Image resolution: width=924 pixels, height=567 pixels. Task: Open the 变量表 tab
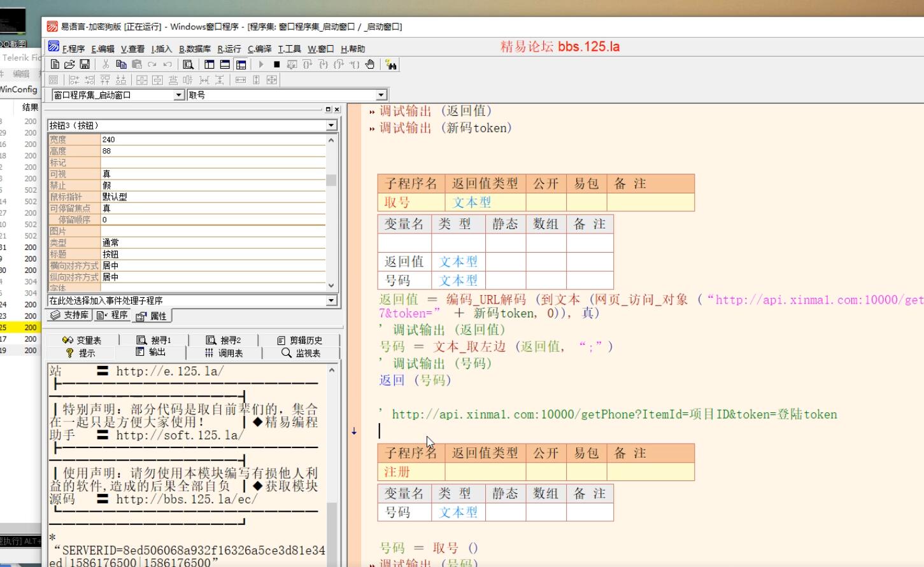[x=82, y=340]
